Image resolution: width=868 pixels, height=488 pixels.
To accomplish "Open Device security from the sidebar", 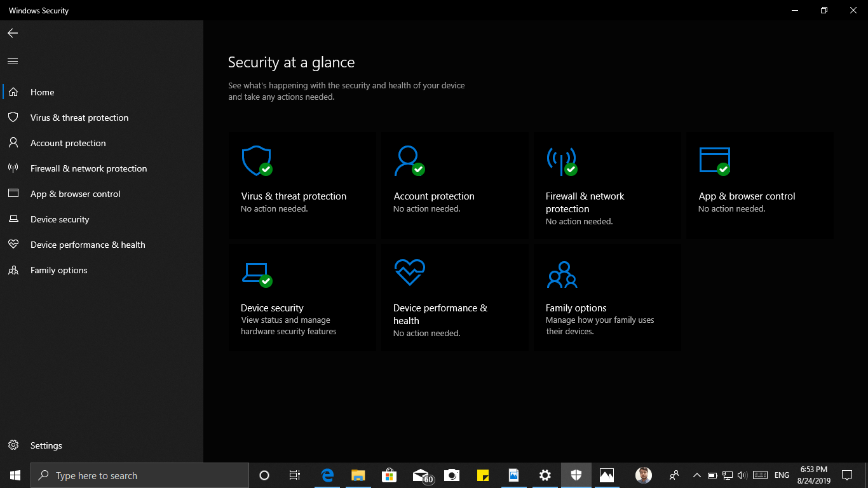I will coord(60,219).
